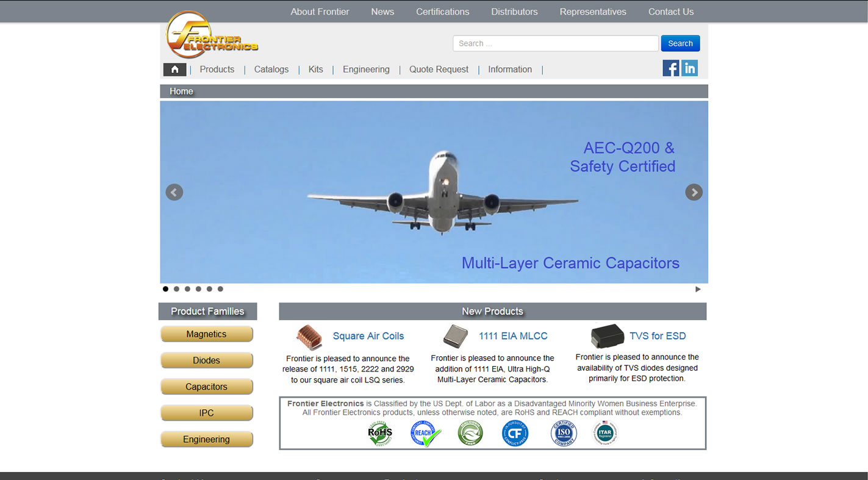
Task: Open the Facebook page icon
Action: click(x=670, y=68)
